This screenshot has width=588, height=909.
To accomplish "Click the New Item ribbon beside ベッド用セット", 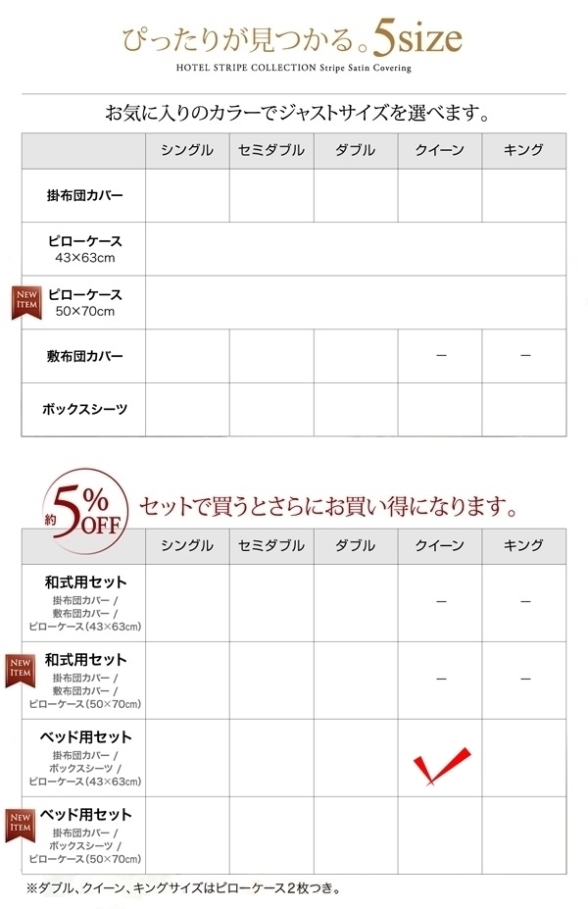I will point(21,826).
